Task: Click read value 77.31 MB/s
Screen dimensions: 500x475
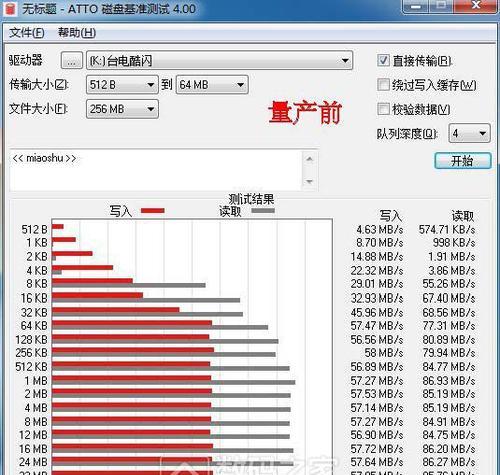Action: pos(449,326)
